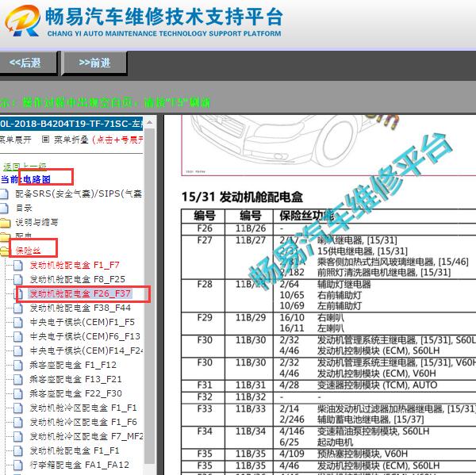Open 发动机舱配电盒 F1_F7 page icon
Image resolution: width=476 pixels, height=475 pixels.
click(18, 266)
